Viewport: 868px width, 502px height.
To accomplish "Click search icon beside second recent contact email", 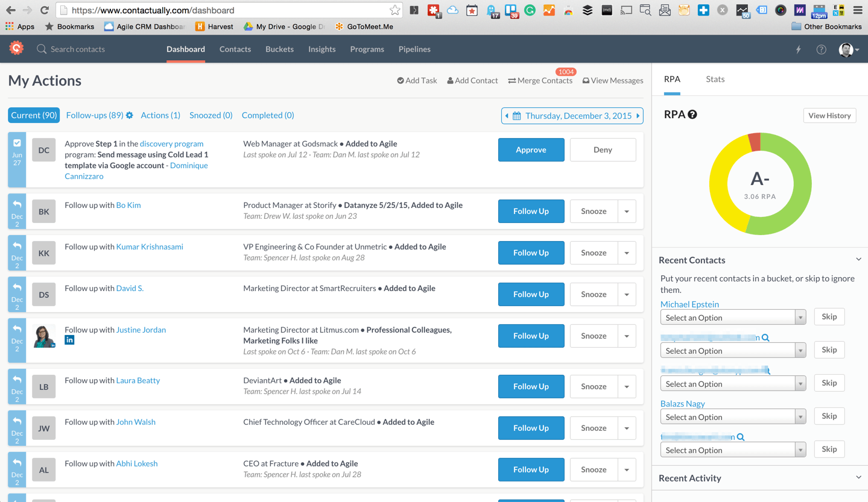I will tap(765, 338).
